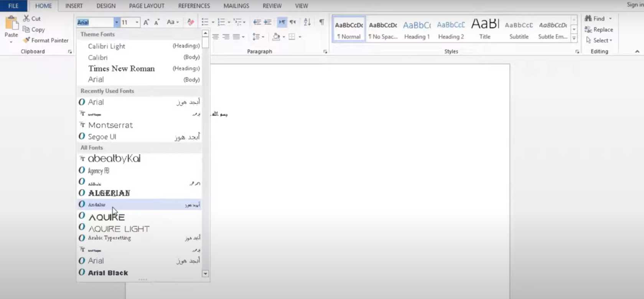The height and width of the screenshot is (299, 644).
Task: Align the paragraph to the right
Action: (x=226, y=37)
